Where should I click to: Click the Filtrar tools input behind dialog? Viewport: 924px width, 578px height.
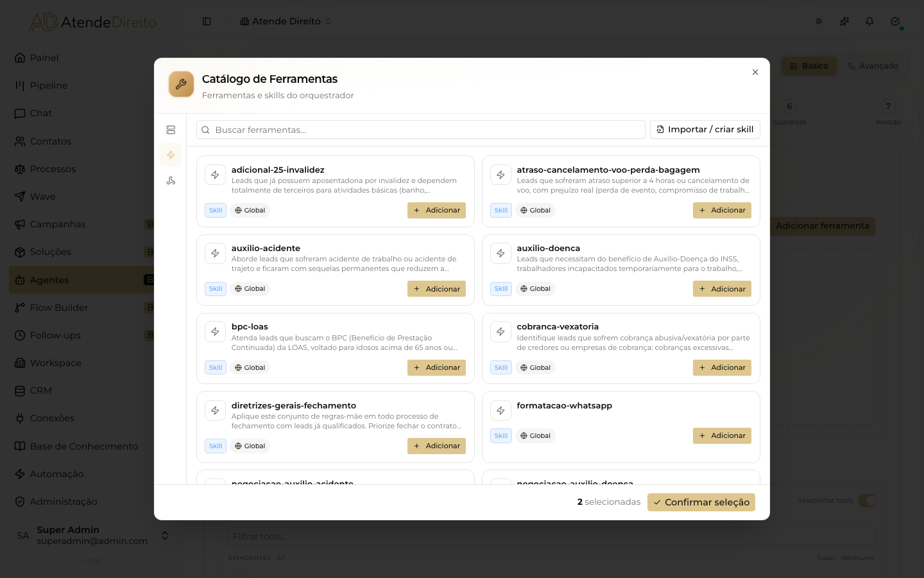[x=552, y=536]
